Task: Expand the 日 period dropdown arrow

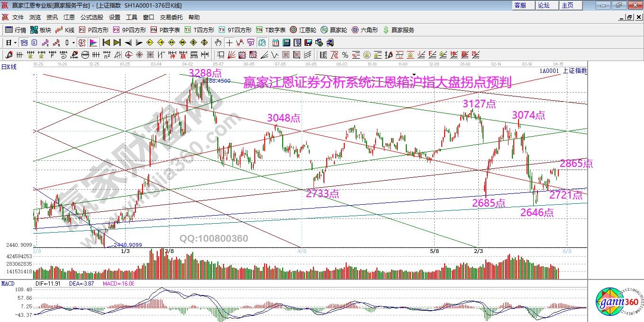Action: click(x=15, y=43)
